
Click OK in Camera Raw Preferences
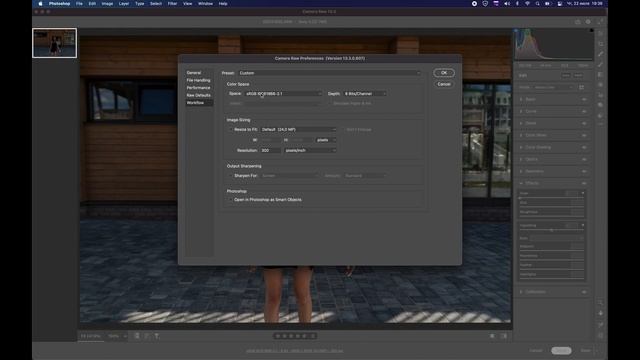coord(444,73)
